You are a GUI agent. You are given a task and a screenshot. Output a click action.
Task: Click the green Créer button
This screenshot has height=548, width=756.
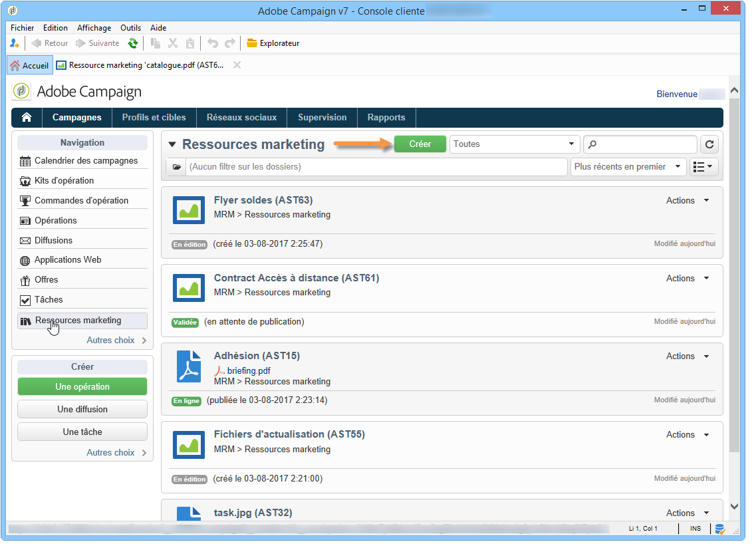pos(420,144)
